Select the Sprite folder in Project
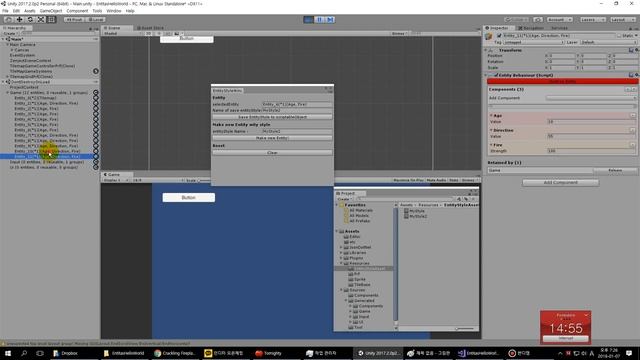640x360 pixels. click(357, 279)
